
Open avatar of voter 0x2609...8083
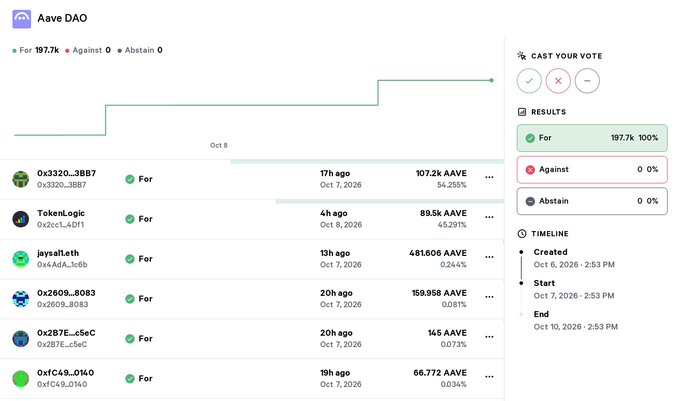point(20,299)
